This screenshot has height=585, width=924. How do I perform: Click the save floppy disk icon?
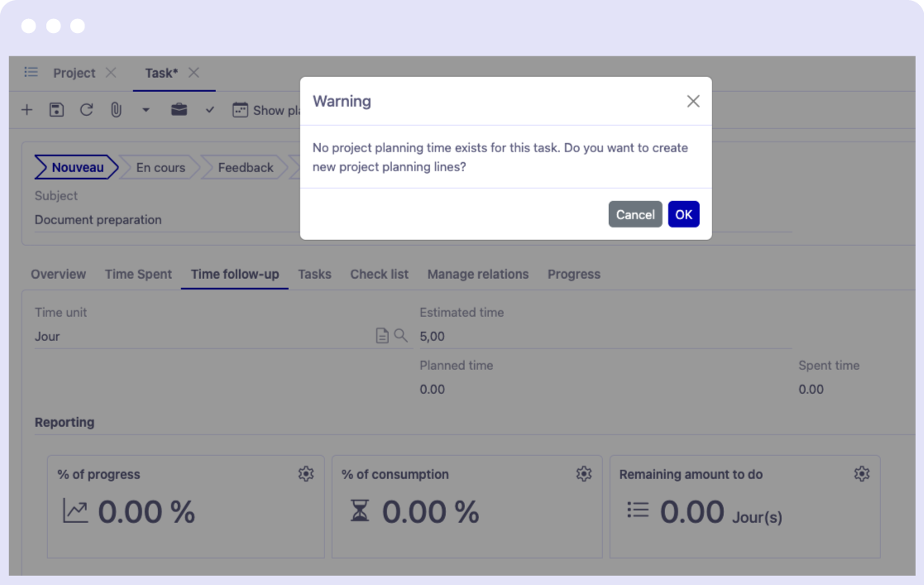pos(56,110)
